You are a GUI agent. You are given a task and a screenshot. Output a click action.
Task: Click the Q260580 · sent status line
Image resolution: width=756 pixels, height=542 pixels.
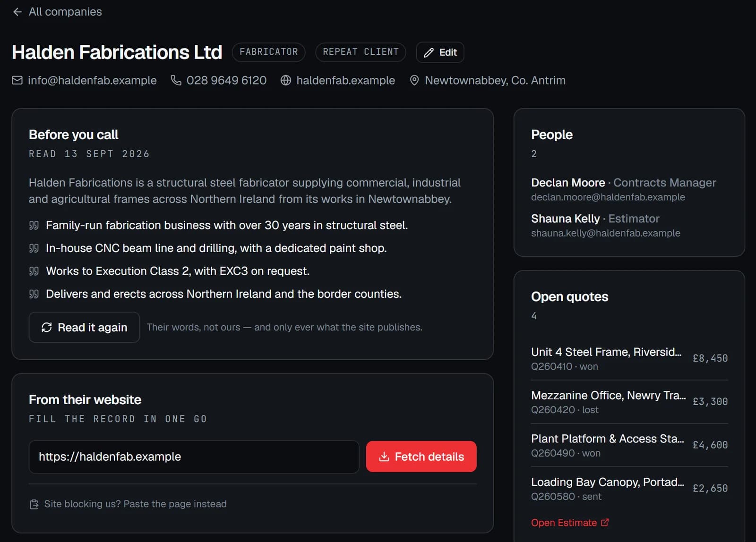[566, 497]
